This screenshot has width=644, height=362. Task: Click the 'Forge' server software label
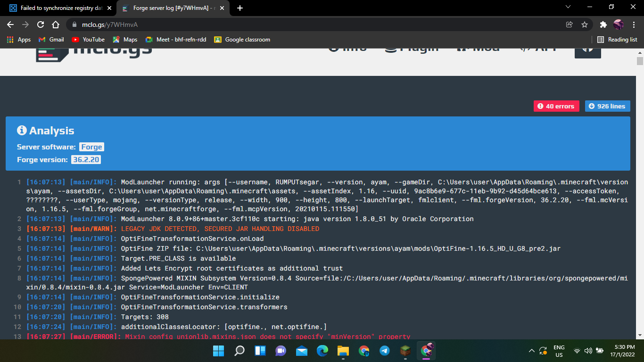[91, 147]
